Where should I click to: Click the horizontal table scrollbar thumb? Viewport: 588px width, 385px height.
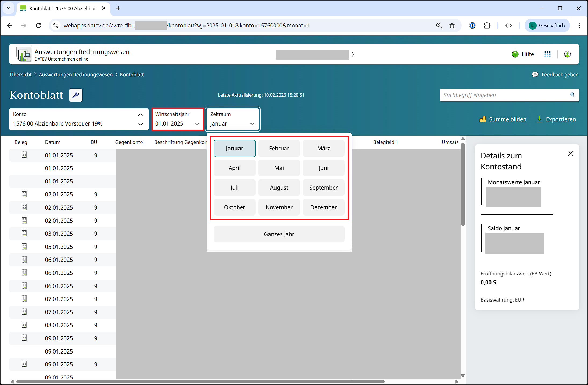click(200, 382)
